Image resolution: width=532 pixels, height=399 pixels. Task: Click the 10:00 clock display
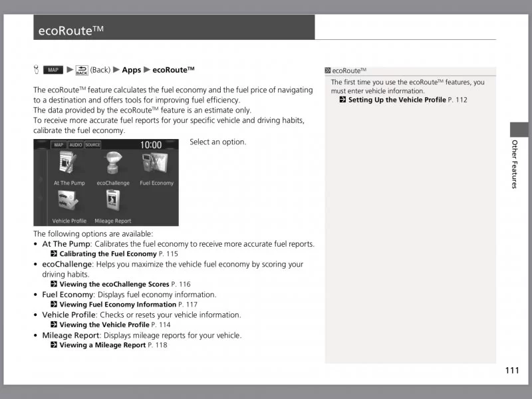click(150, 145)
